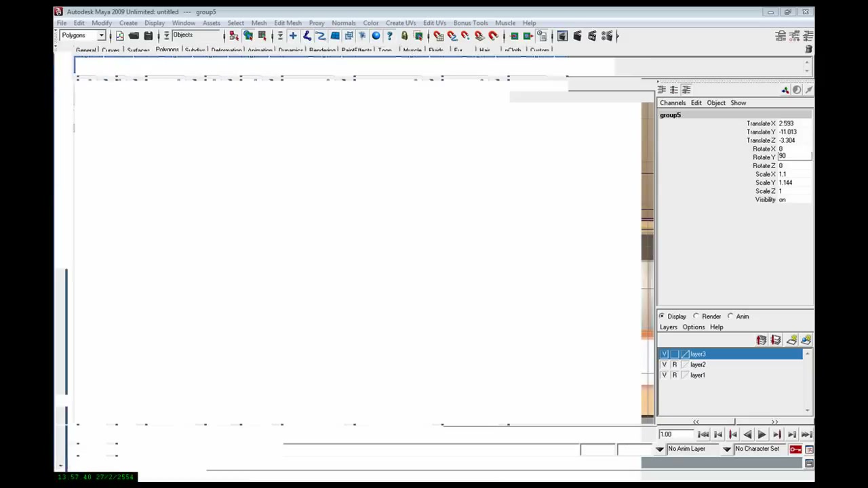Click the current frame field showing 1.00

(x=675, y=434)
